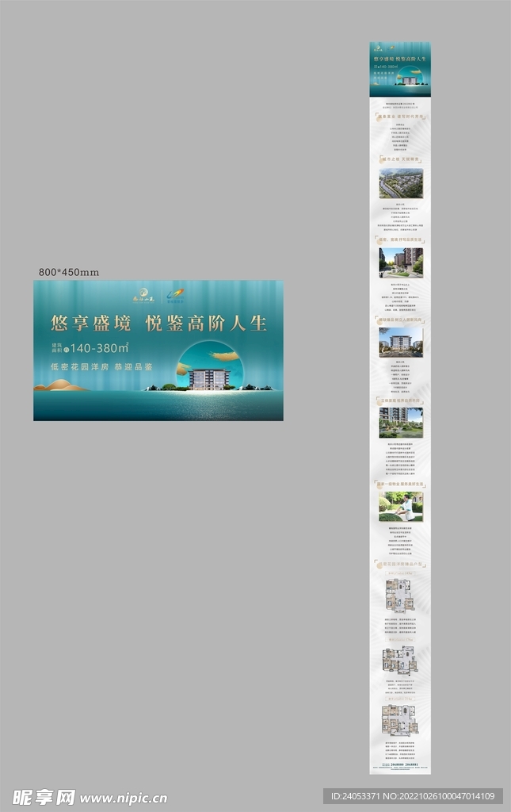Screen dimensions: 511x812
Task: Open the first floor plan drawing
Action: 400,596
